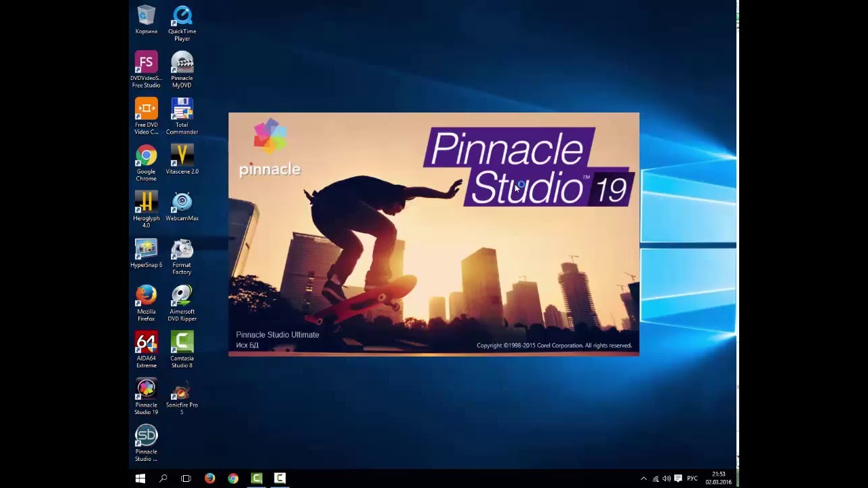Image resolution: width=868 pixels, height=488 pixels.
Task: Select the QuickTime Player desktop shortcut
Action: point(182,23)
